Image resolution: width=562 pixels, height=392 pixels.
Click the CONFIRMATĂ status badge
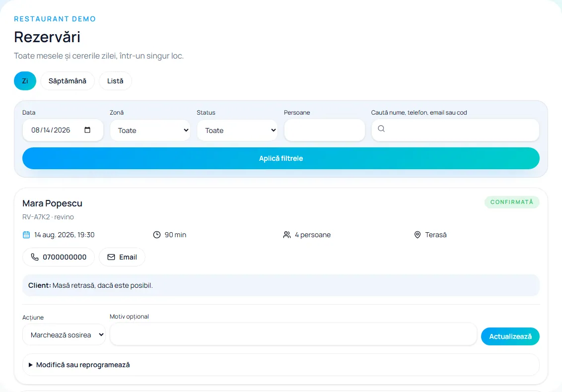point(512,202)
